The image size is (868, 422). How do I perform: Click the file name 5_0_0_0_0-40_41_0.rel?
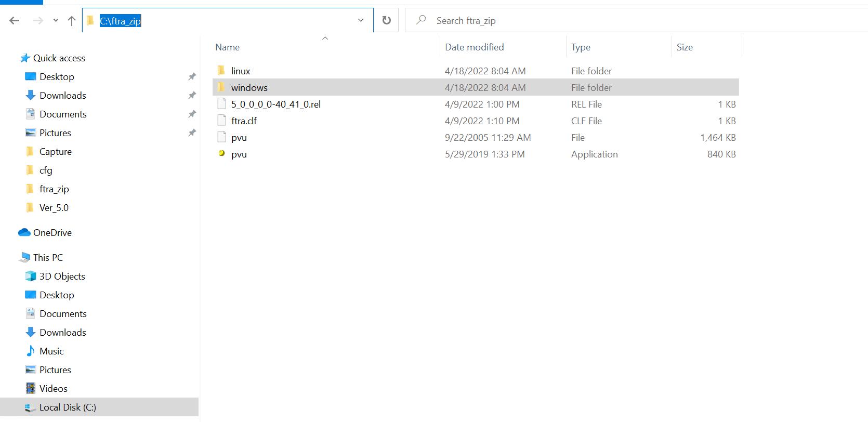pos(276,104)
